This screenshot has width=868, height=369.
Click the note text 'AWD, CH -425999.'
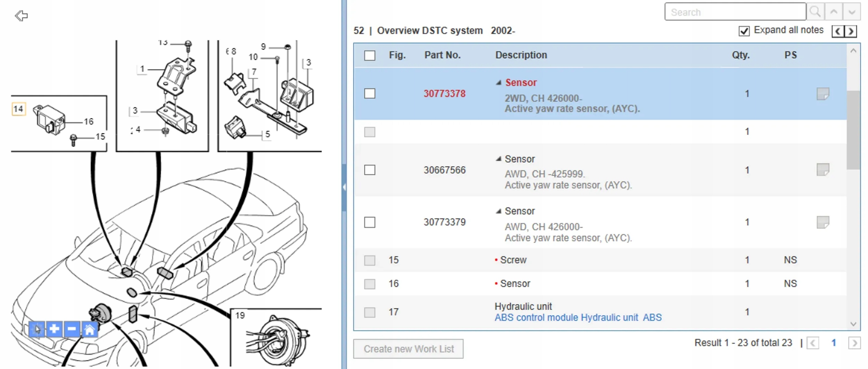click(545, 174)
